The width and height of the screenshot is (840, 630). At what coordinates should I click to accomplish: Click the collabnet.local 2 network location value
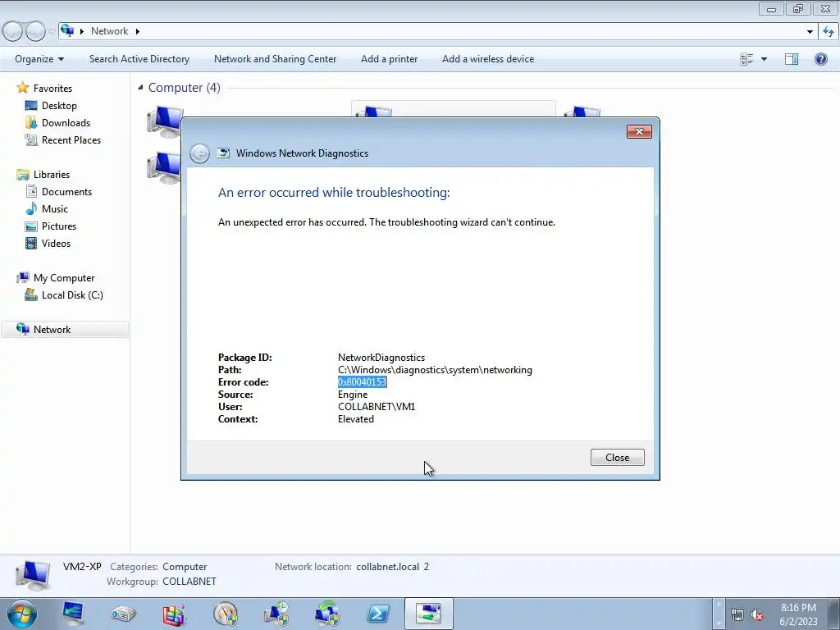click(x=393, y=567)
